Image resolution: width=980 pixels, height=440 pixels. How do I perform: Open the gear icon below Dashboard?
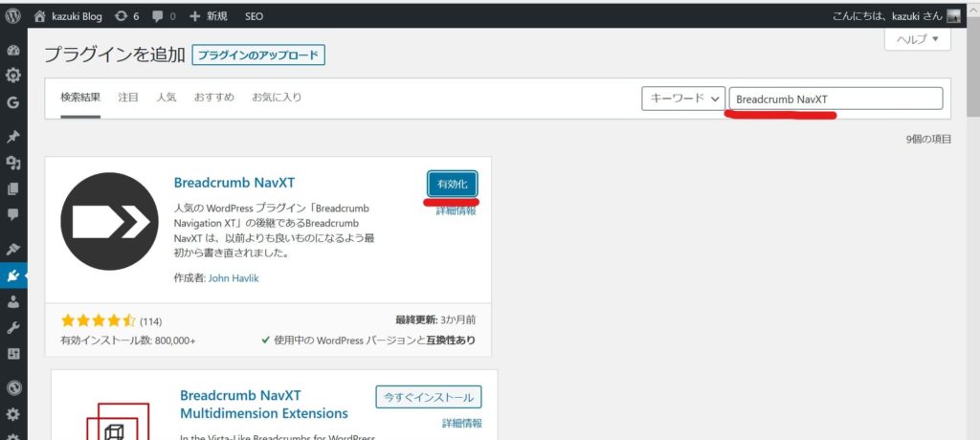point(13,76)
